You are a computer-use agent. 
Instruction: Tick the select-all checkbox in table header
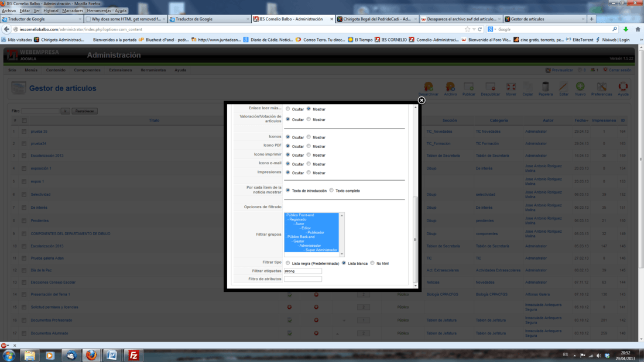[x=24, y=120]
